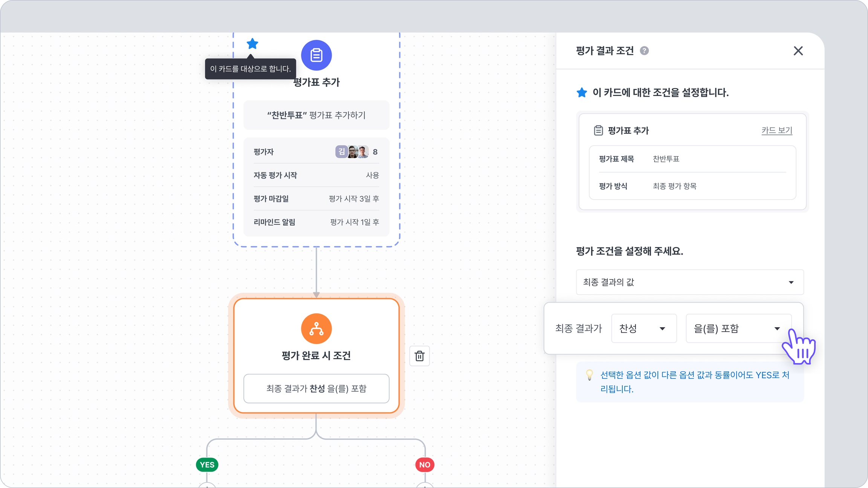Click the help question mark icon

click(x=644, y=50)
